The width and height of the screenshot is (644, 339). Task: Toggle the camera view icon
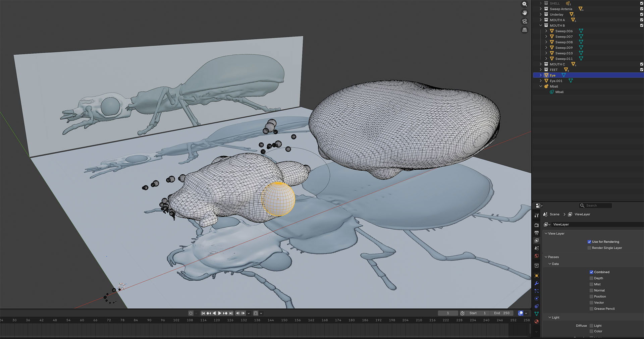pyautogui.click(x=525, y=21)
